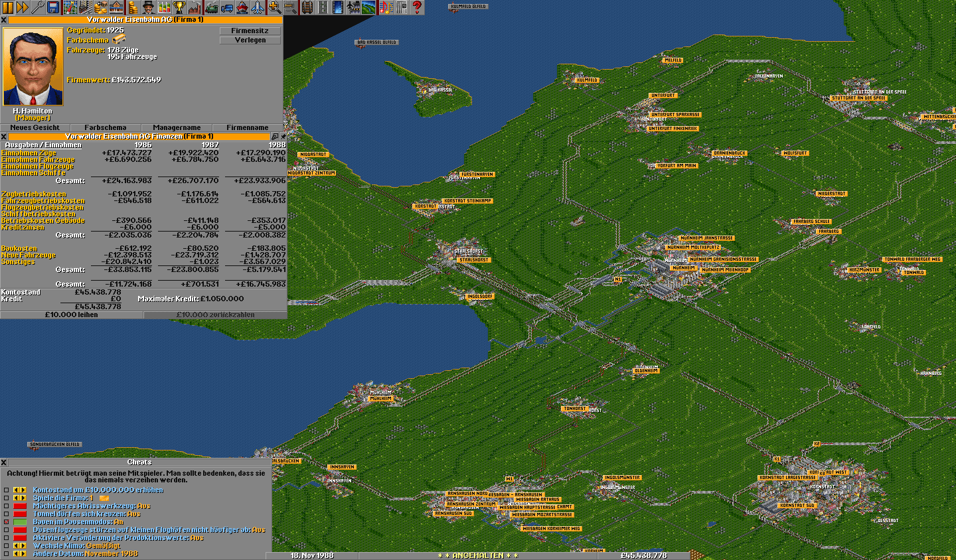Open the save game floppy disk icon
956x560 pixels.
pos(54,7)
